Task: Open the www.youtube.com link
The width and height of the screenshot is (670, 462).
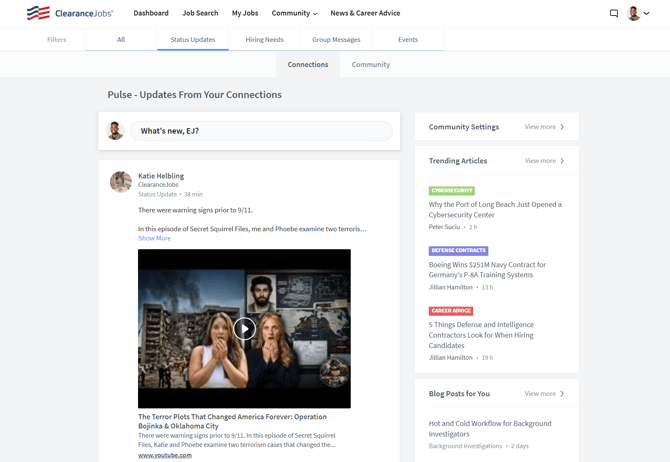Action: (x=165, y=455)
